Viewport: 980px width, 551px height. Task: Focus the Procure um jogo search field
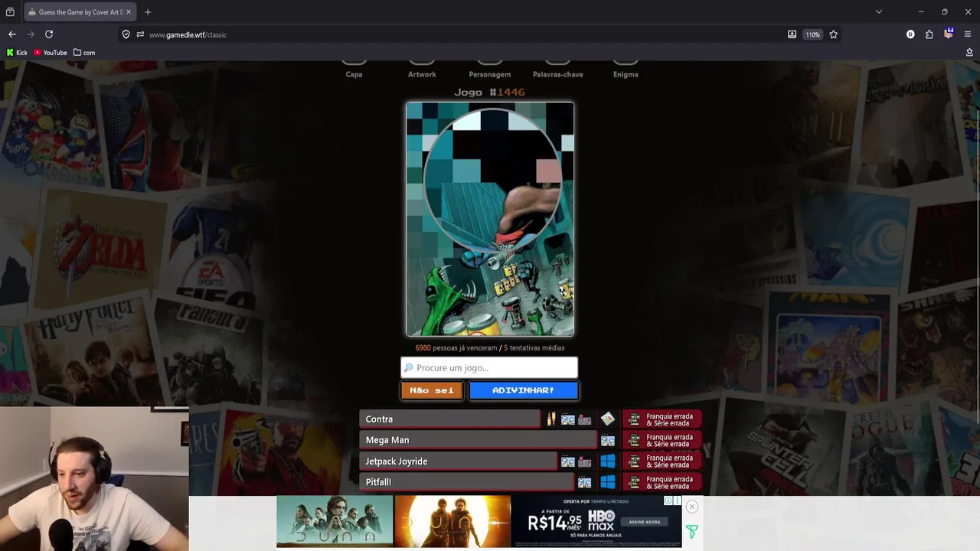[489, 367]
